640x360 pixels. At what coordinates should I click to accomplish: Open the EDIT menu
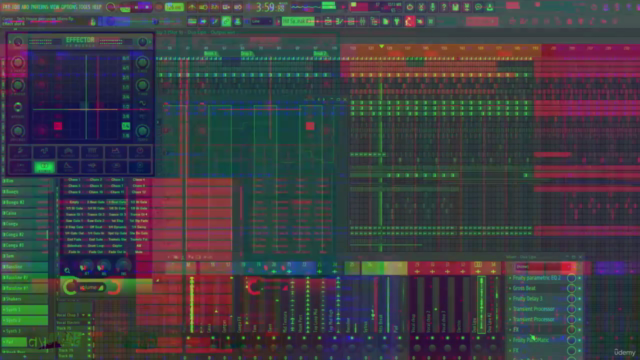coord(16,7)
